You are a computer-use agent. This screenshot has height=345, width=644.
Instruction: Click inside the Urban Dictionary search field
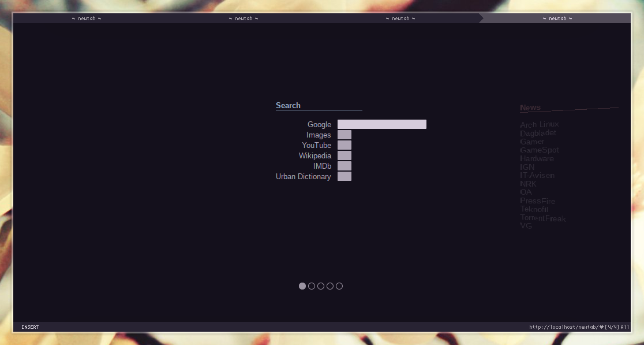click(x=345, y=176)
